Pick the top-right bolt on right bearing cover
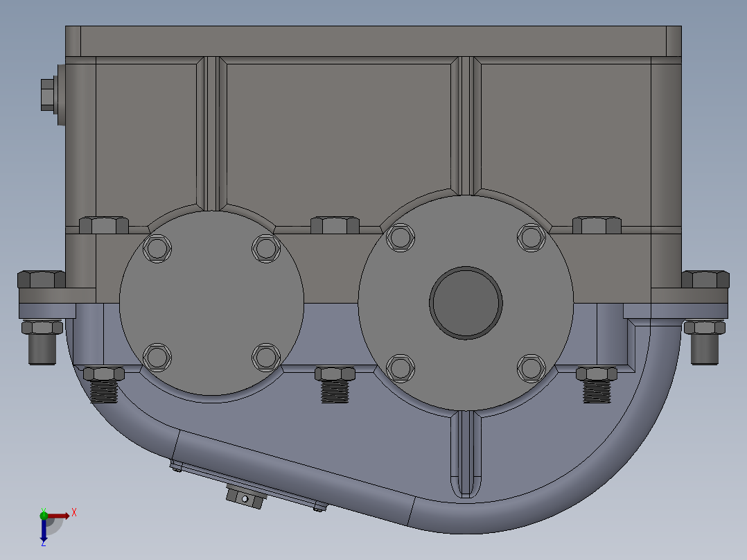 pos(531,237)
